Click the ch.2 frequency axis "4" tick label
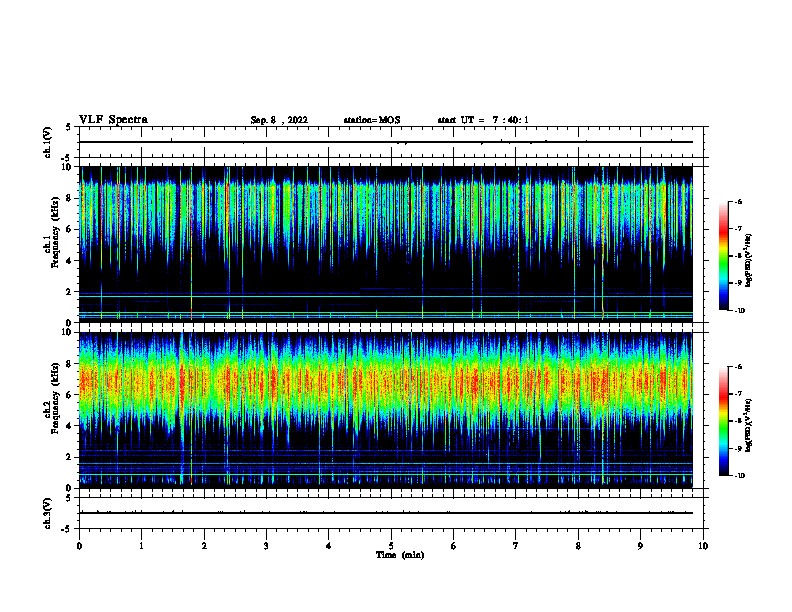 point(70,427)
